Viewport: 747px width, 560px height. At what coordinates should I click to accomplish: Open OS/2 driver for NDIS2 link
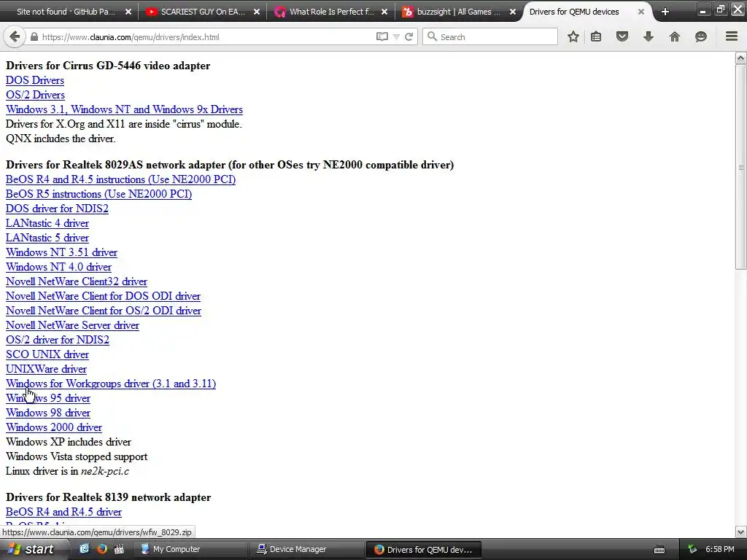[57, 340]
